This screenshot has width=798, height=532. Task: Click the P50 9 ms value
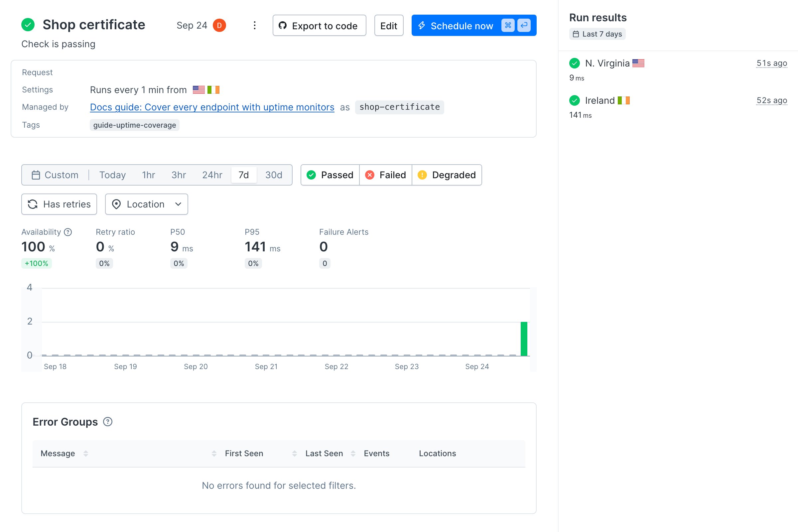(182, 247)
